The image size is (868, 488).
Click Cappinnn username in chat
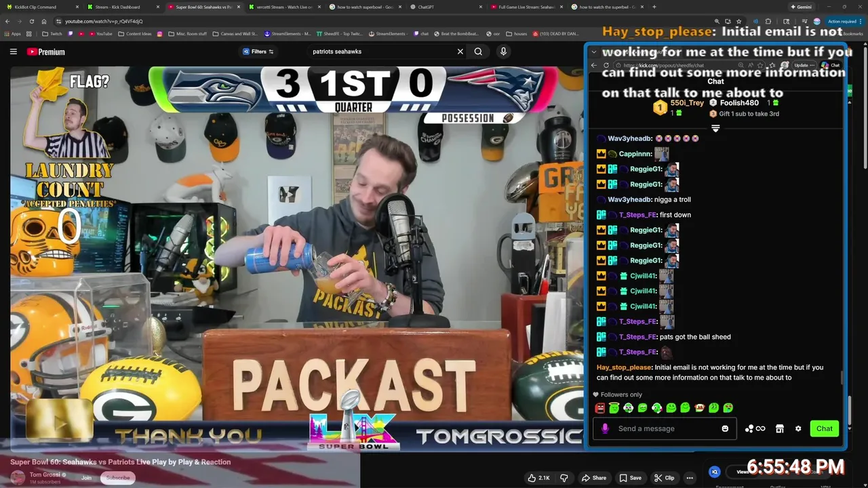point(635,154)
